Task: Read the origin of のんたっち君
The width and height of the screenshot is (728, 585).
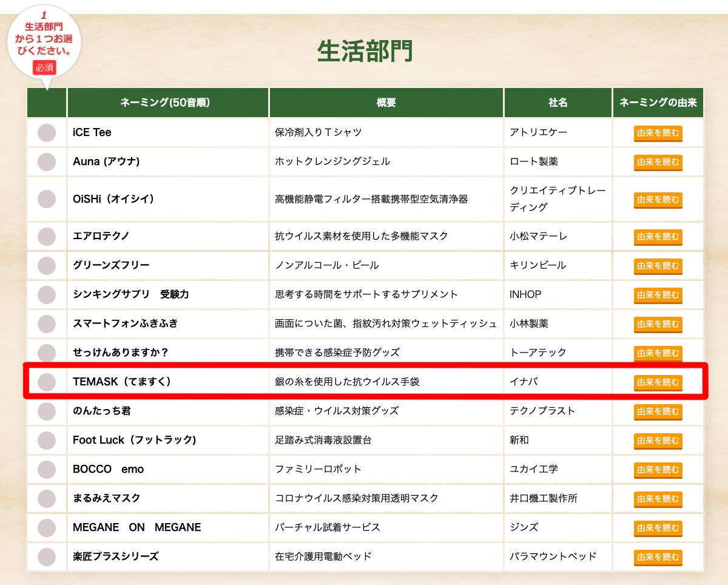Action: point(658,411)
